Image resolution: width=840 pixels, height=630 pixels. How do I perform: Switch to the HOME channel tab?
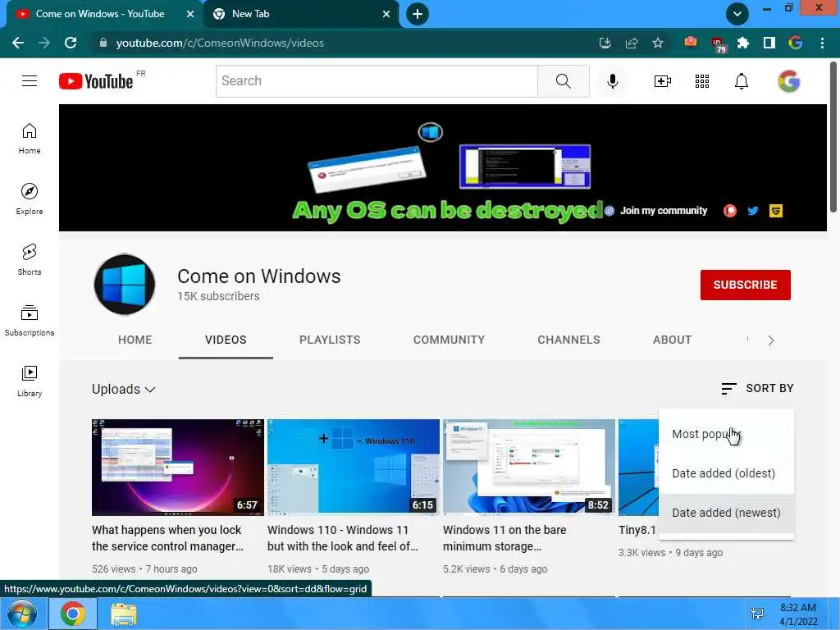[135, 340]
